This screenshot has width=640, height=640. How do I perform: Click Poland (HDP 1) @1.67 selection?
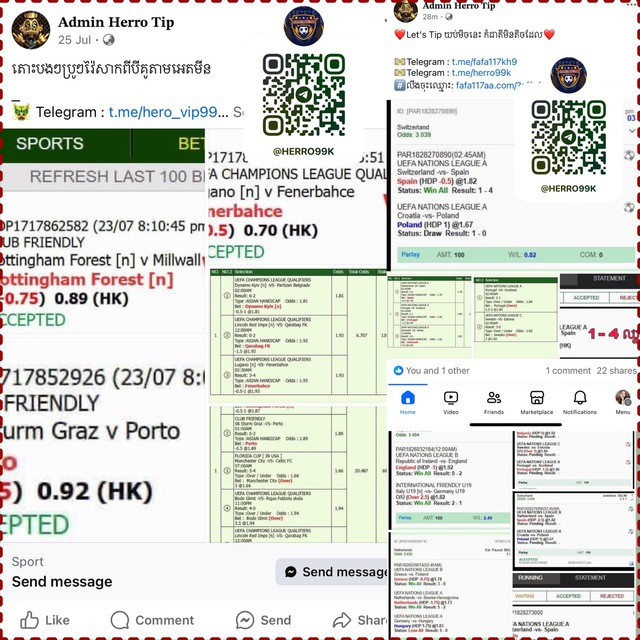435,224
